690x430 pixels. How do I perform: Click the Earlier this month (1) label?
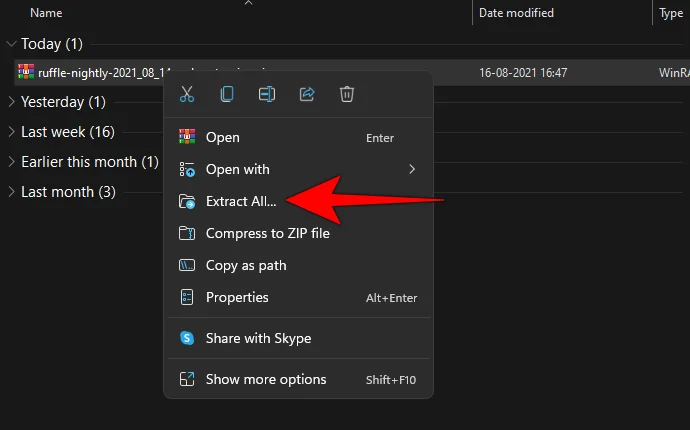(90, 162)
